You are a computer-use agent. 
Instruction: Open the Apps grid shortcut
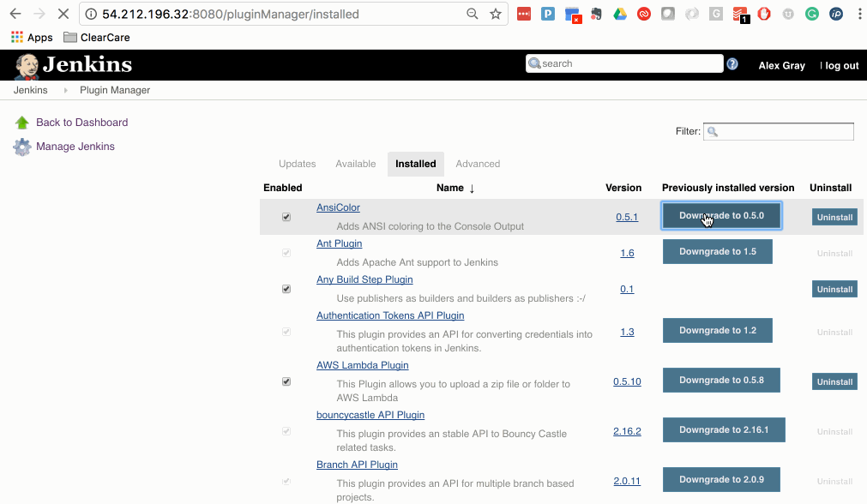pyautogui.click(x=32, y=37)
